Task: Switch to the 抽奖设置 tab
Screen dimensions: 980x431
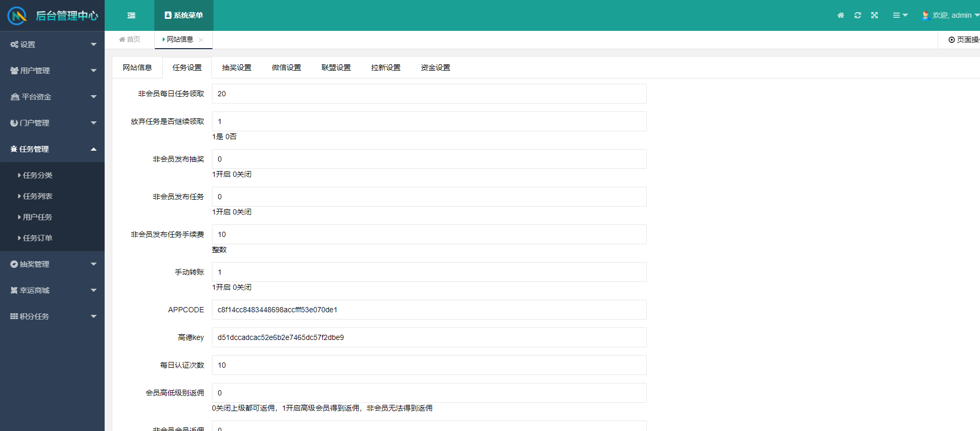Action: (236, 67)
